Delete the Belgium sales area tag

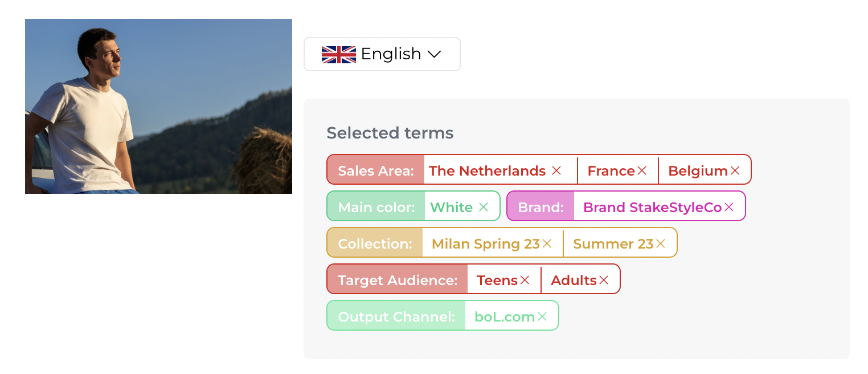pyautogui.click(x=735, y=170)
